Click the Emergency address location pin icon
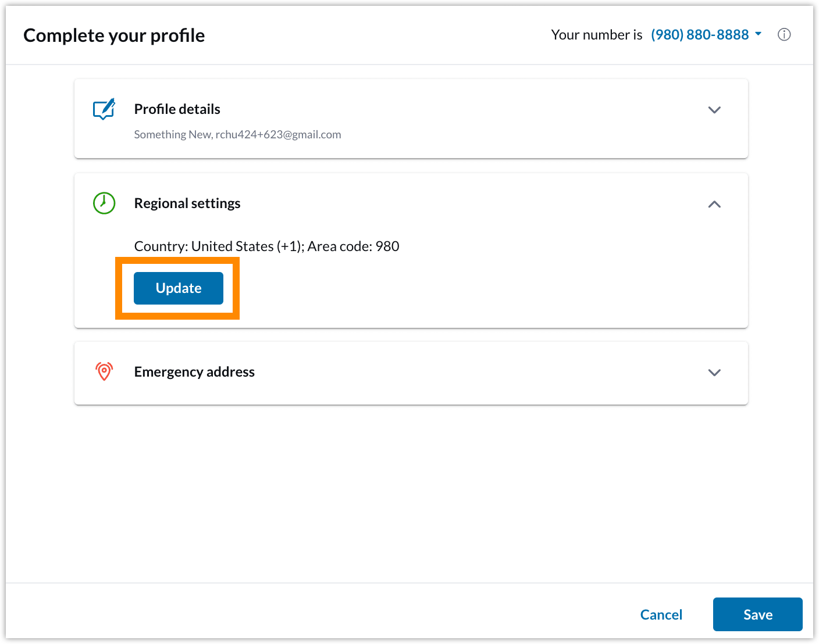Screen dimensions: 819x644 104,371
